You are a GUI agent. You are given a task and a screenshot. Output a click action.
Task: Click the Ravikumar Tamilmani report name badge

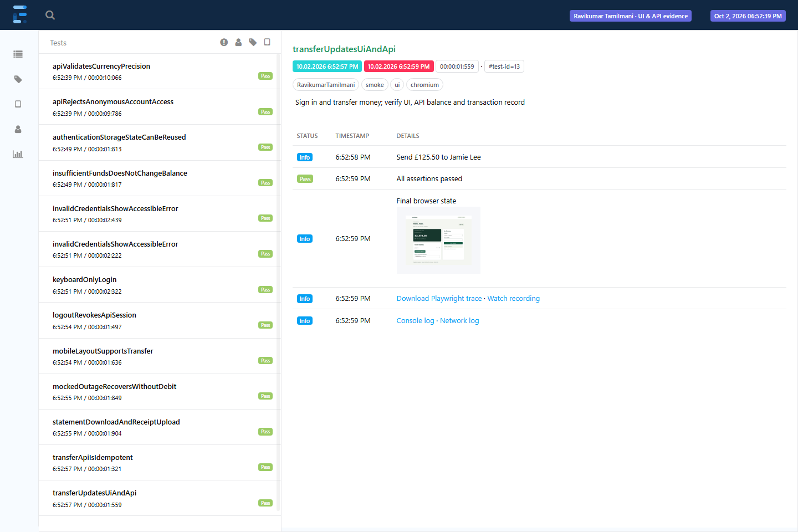click(631, 16)
